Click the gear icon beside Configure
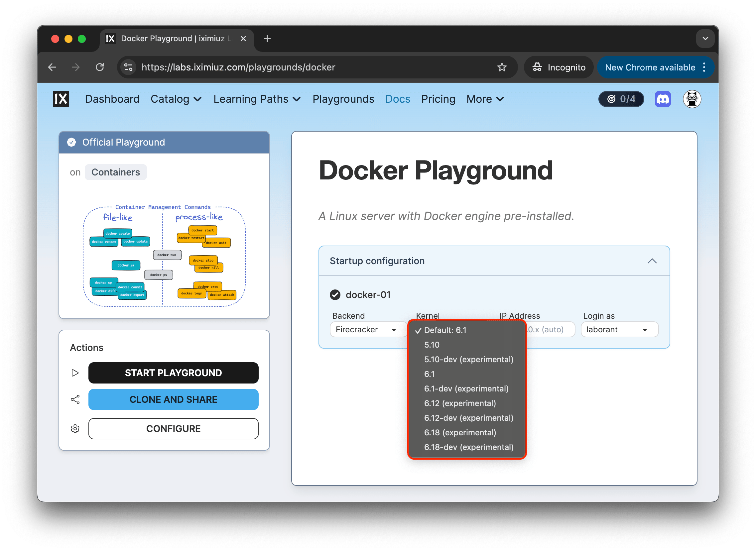Viewport: 756px width, 551px height. [75, 429]
